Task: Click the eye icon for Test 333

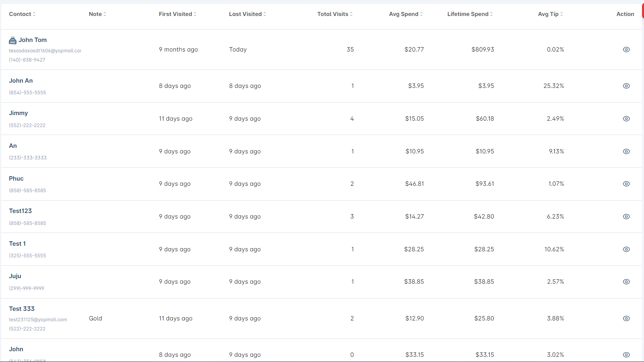Action: tap(626, 318)
